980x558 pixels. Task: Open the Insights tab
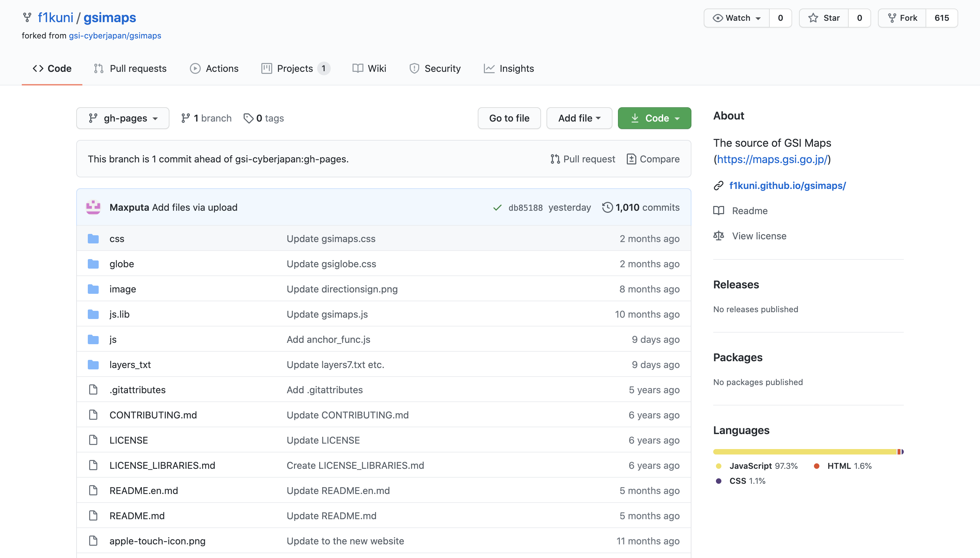pos(509,68)
